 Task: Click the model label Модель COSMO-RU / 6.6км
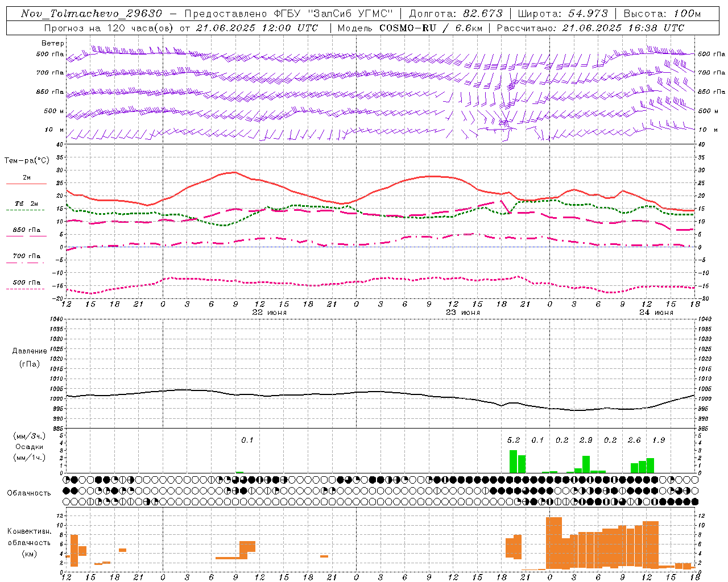409,28
